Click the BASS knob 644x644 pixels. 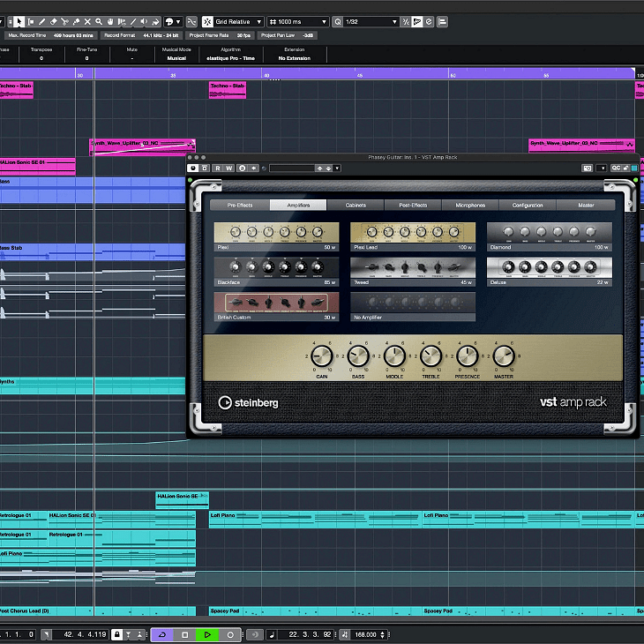(358, 356)
